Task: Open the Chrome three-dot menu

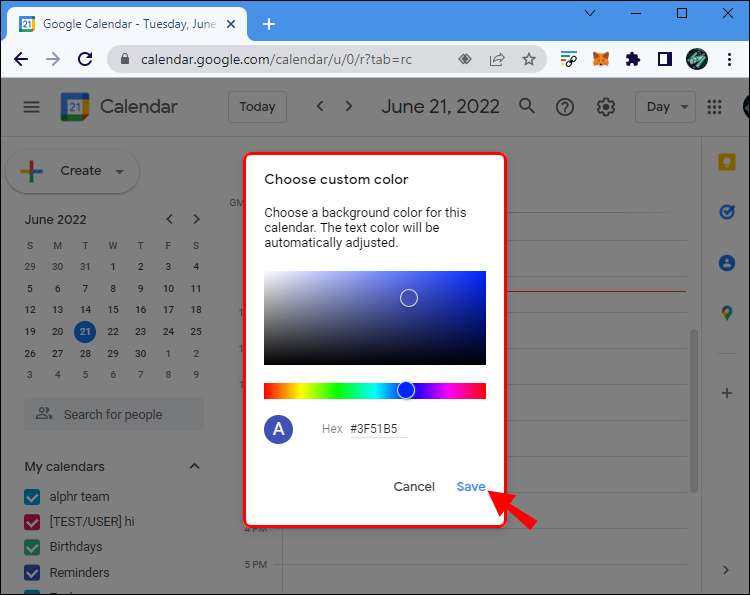Action: point(729,59)
